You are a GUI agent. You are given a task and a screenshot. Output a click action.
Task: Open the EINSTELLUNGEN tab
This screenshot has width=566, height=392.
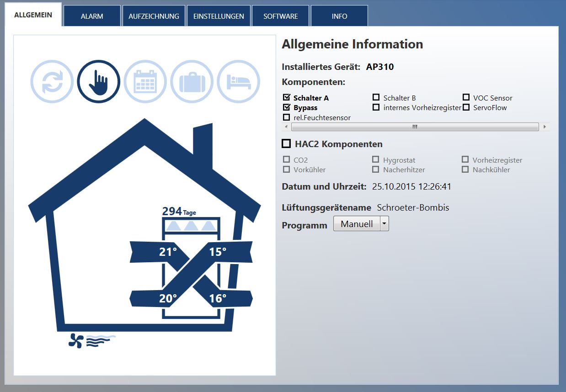(218, 16)
